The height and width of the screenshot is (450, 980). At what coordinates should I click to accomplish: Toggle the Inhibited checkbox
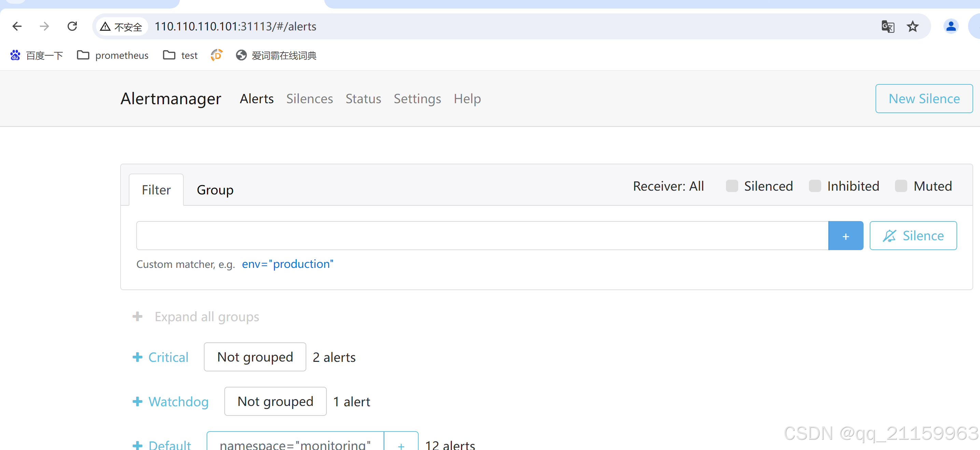coord(814,186)
